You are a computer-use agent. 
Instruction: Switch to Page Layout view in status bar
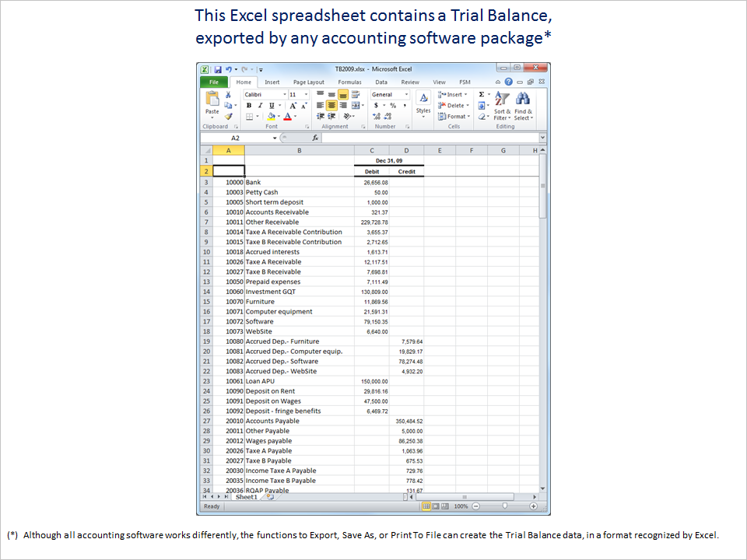point(437,506)
